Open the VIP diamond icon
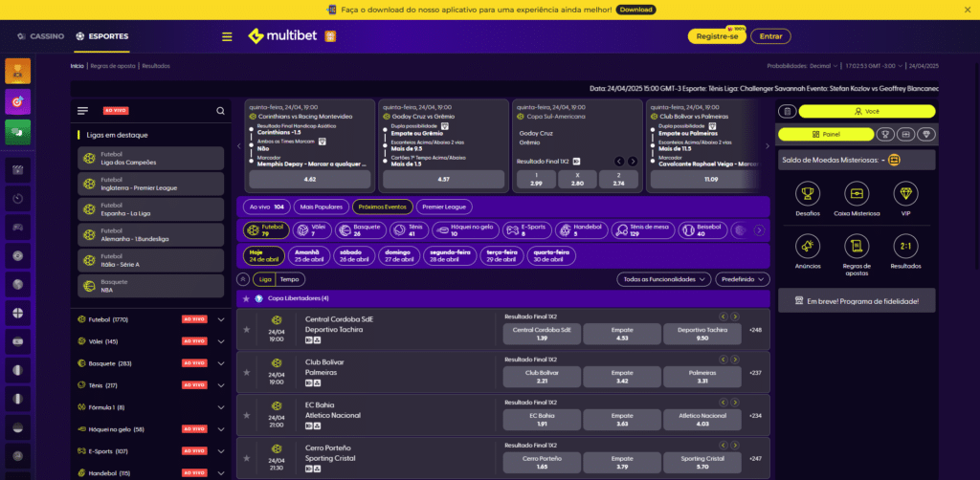 [x=905, y=194]
